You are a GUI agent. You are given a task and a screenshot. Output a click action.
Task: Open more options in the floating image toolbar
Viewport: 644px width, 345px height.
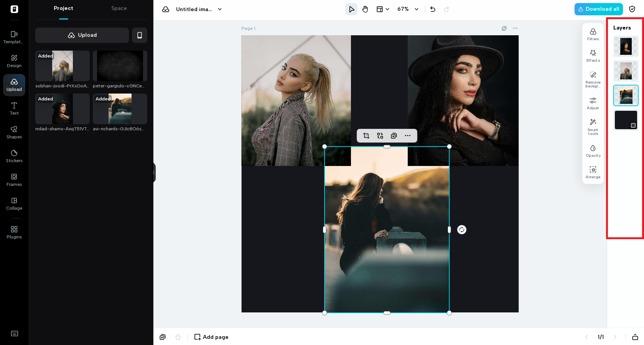[x=407, y=136]
